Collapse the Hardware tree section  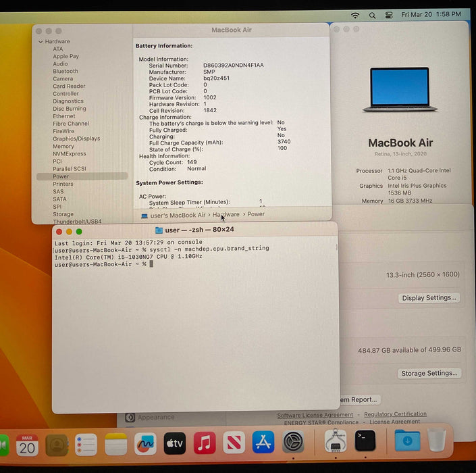click(41, 42)
